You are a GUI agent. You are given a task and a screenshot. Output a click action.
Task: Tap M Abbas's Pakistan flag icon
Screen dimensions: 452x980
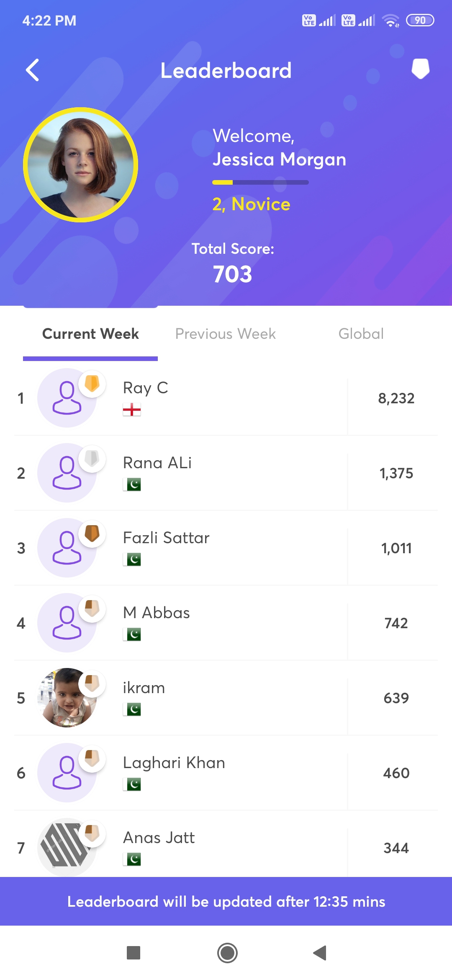(x=132, y=634)
